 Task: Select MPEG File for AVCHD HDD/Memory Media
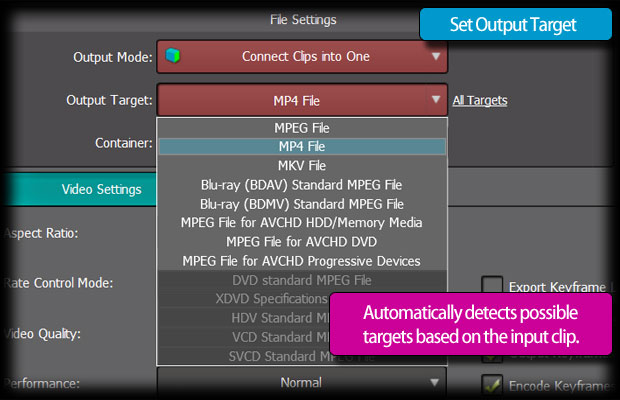pos(302,223)
